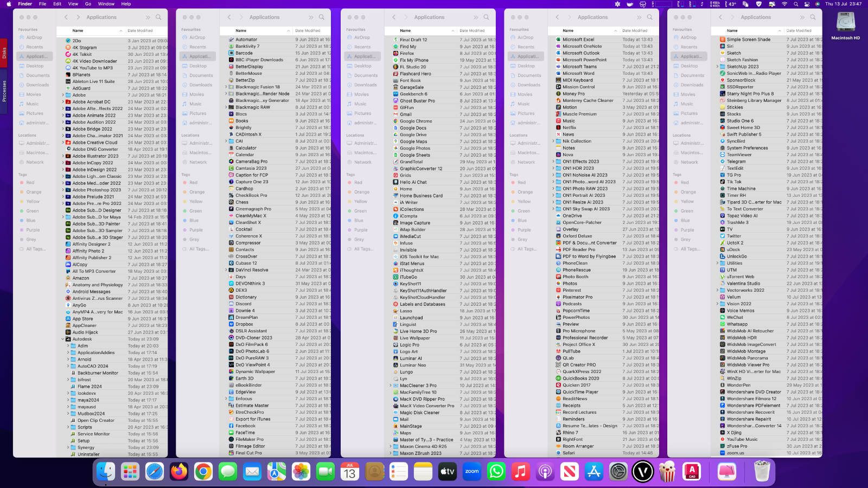Image resolution: width=868 pixels, height=488 pixels.
Task: Click All Tags… in the leftmost window's sidebar
Action: coord(36,249)
